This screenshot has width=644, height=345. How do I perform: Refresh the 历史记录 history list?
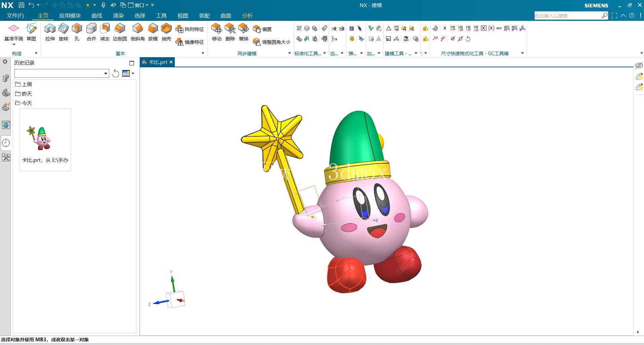116,73
